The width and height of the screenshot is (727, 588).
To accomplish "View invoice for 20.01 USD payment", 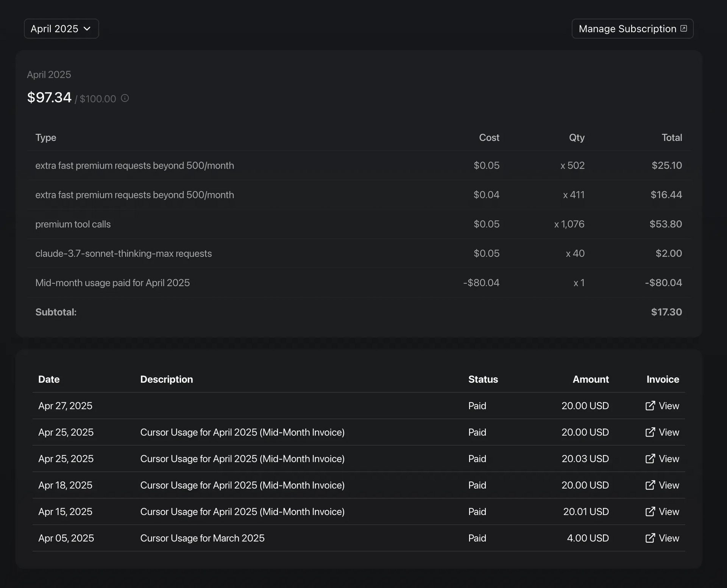I will 669,512.
